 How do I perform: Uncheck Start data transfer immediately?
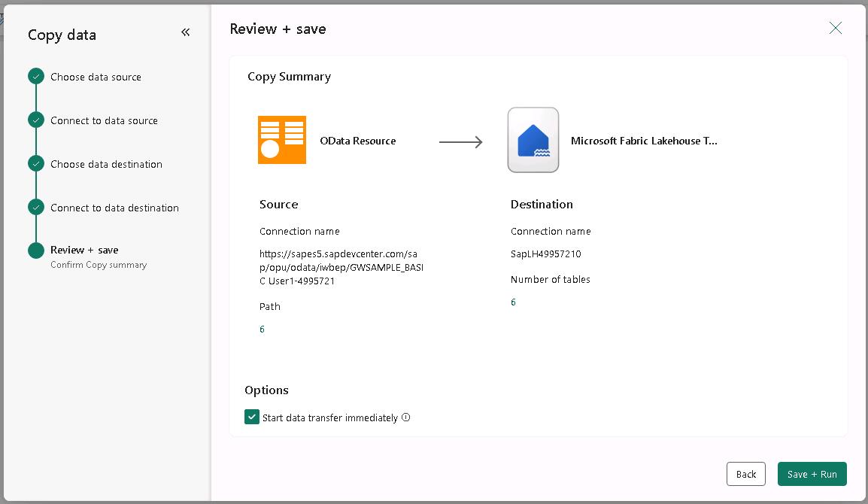pos(252,417)
